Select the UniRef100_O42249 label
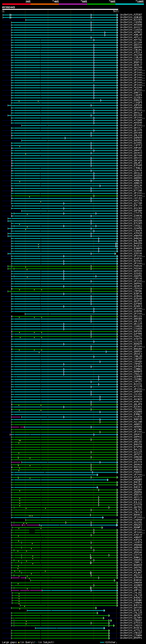Viewport: 146px width, 644px height. tap(131, 67)
